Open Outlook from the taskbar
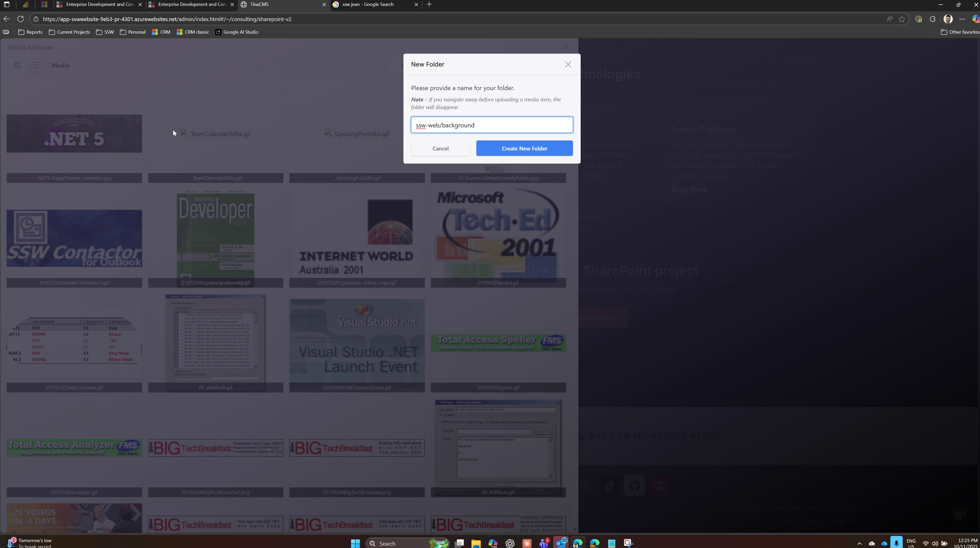Screen dimensions: 980x548 (x=560, y=543)
